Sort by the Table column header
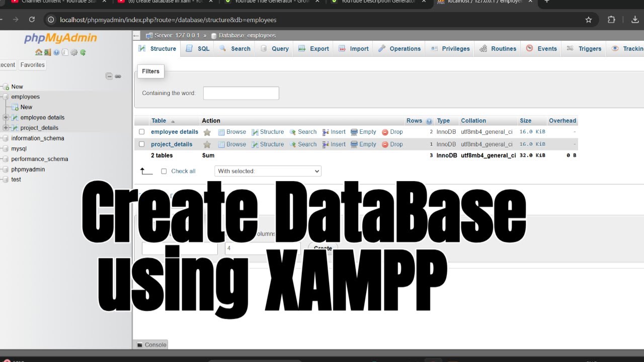The width and height of the screenshot is (644, 362). click(158, 121)
